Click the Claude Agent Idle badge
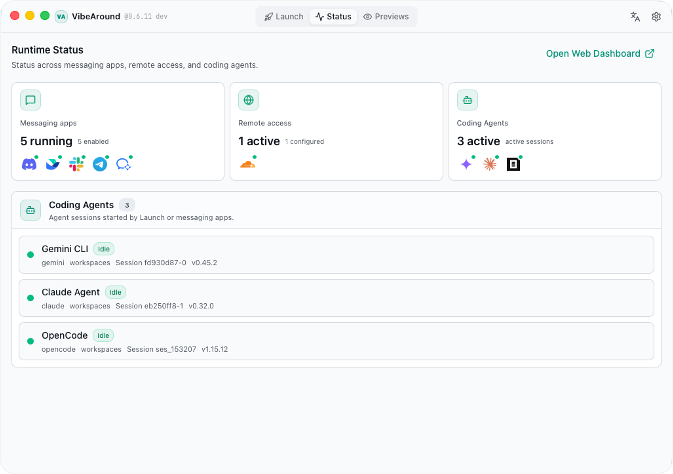The height and width of the screenshot is (474, 673). point(115,292)
